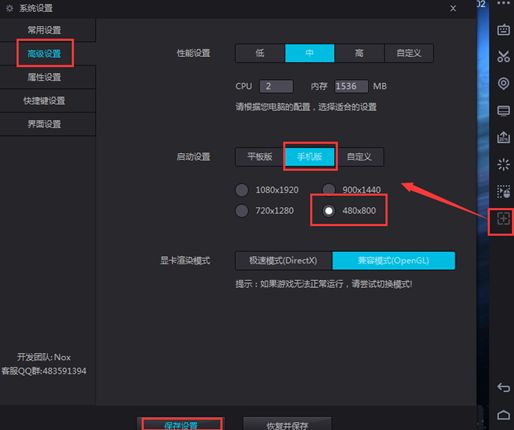Open the APK upload install icon
The width and height of the screenshot is (514, 430).
click(503, 137)
